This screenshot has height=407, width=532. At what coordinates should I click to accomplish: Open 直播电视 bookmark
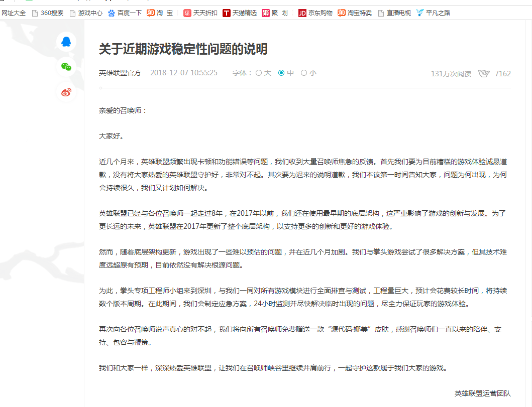[394, 13]
